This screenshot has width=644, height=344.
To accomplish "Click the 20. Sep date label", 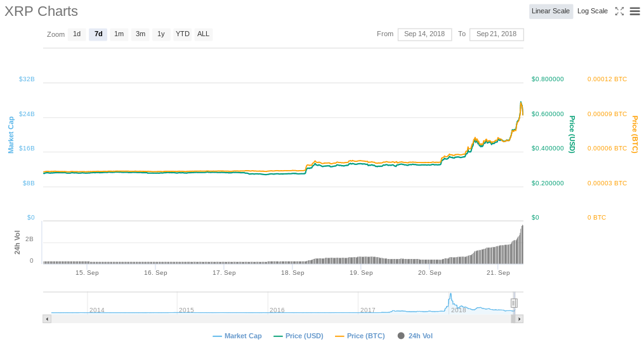I will pos(430,272).
